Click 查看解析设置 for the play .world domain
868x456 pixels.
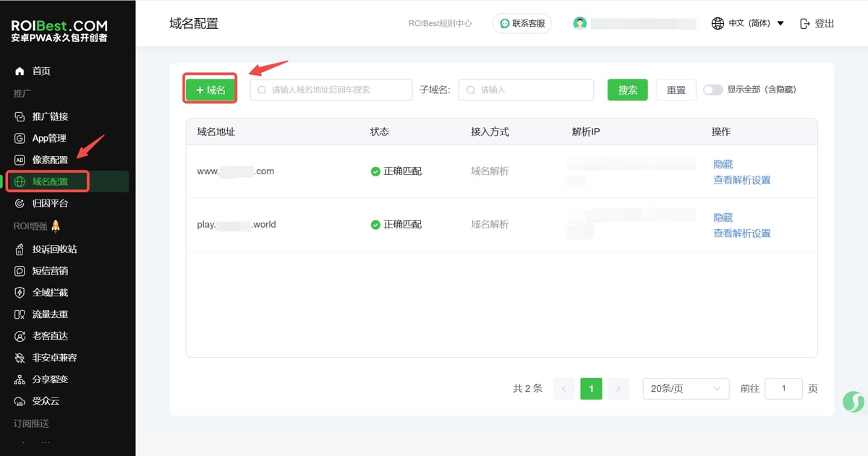click(x=742, y=233)
